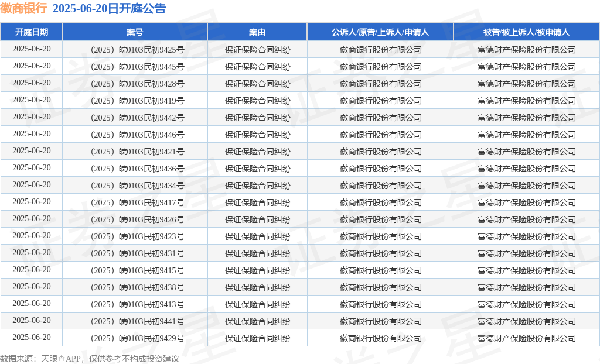
Task: Select the date in the 9445号 row
Action: tap(32, 66)
